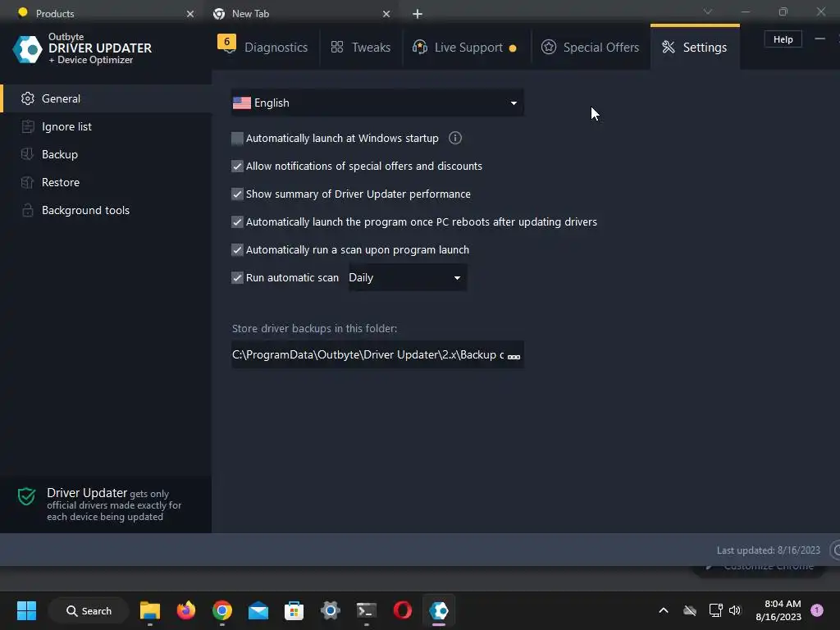The height and width of the screenshot is (630, 840).
Task: Click the Live Support headset icon
Action: tap(419, 47)
